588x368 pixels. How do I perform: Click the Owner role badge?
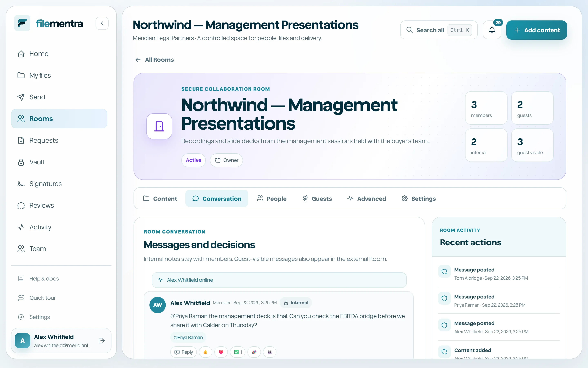(226, 160)
